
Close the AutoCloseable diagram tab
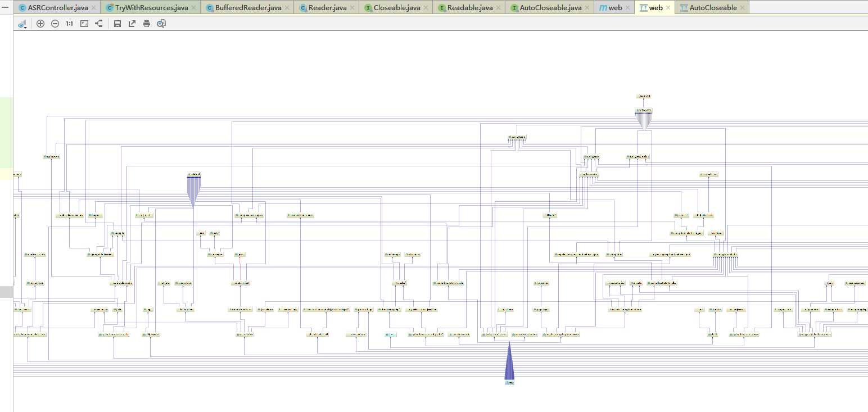(x=743, y=8)
